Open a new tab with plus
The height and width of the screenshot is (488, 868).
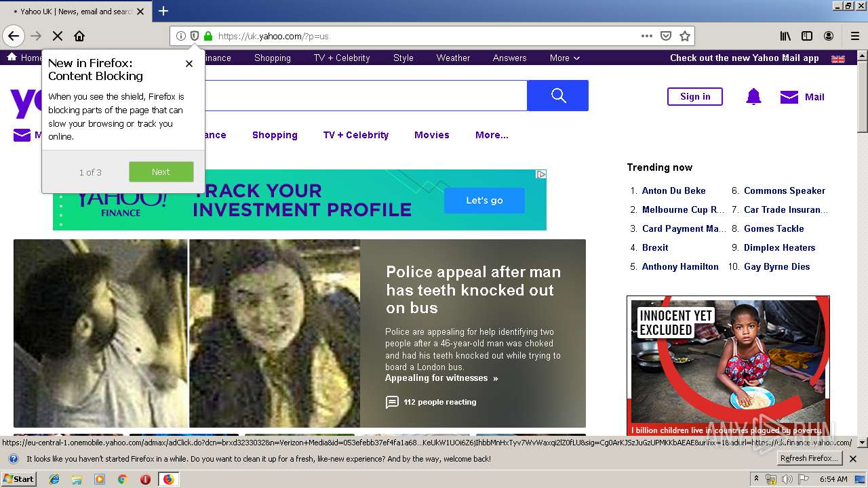coord(163,11)
